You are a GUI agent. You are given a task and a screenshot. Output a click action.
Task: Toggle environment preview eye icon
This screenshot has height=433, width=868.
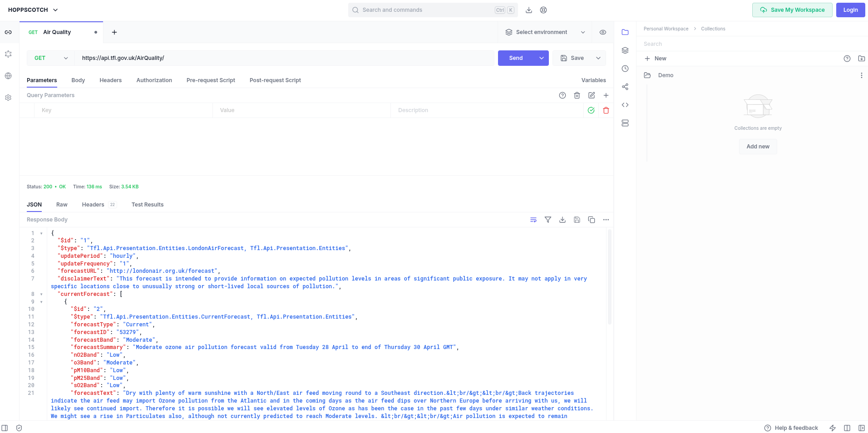pyautogui.click(x=603, y=32)
